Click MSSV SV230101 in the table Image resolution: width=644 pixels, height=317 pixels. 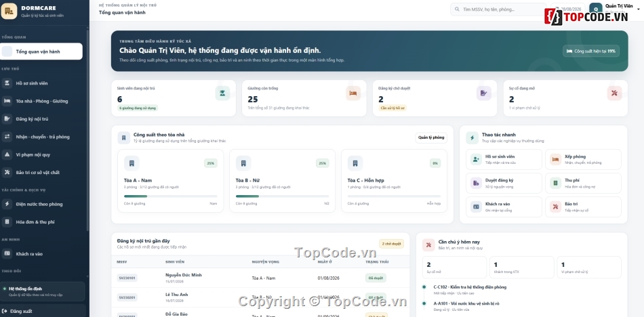[x=127, y=278]
